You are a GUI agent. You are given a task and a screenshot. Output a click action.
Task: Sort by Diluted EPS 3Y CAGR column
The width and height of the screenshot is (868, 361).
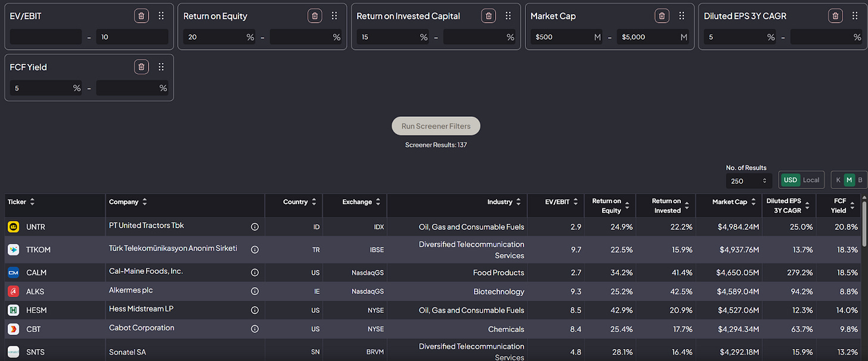(x=807, y=206)
